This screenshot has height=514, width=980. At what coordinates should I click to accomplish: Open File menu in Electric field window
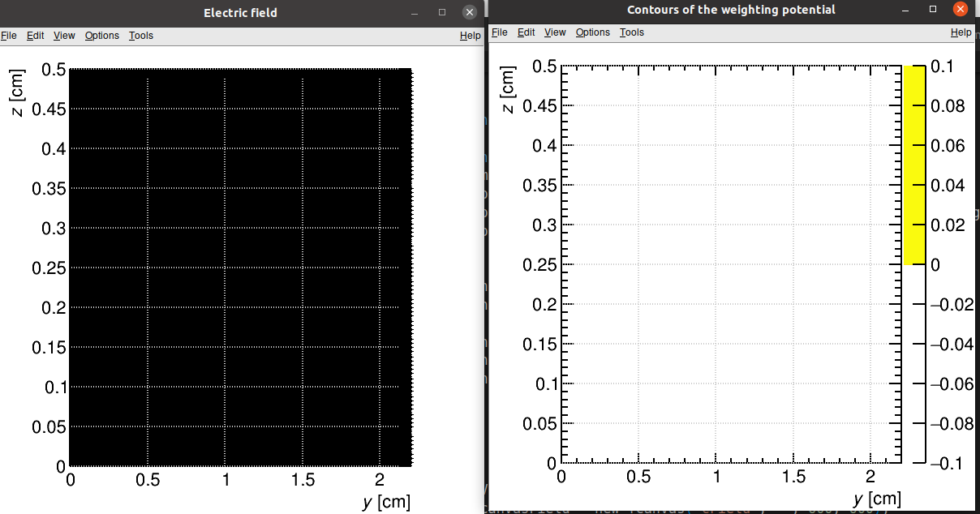[x=8, y=36]
